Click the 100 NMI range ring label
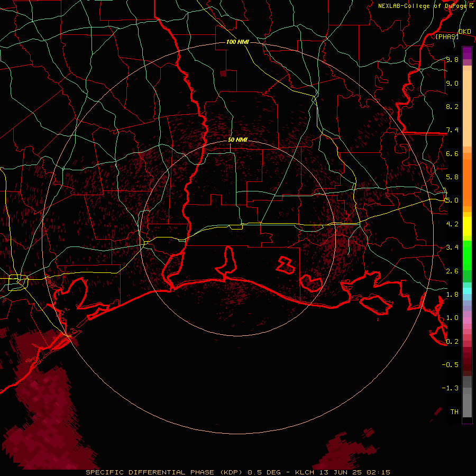 (237, 42)
